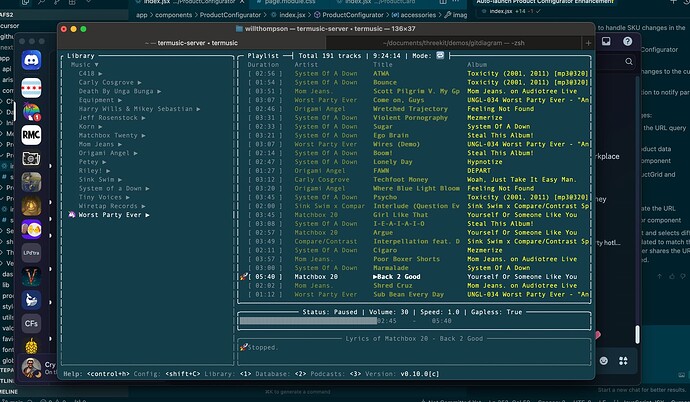Switch to gitdiagram zsh terminal tab
690x402 pixels.
click(453, 43)
